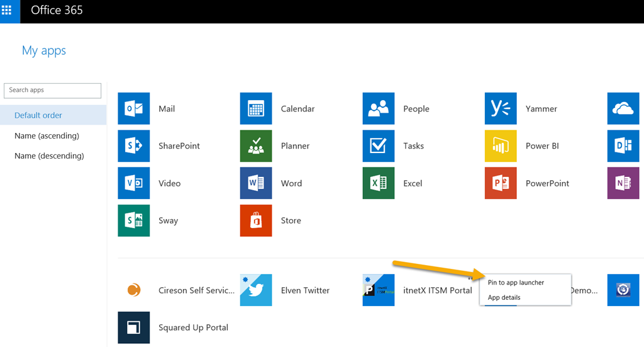Choose App details from context menu
This screenshot has width=644, height=347.
click(x=504, y=297)
